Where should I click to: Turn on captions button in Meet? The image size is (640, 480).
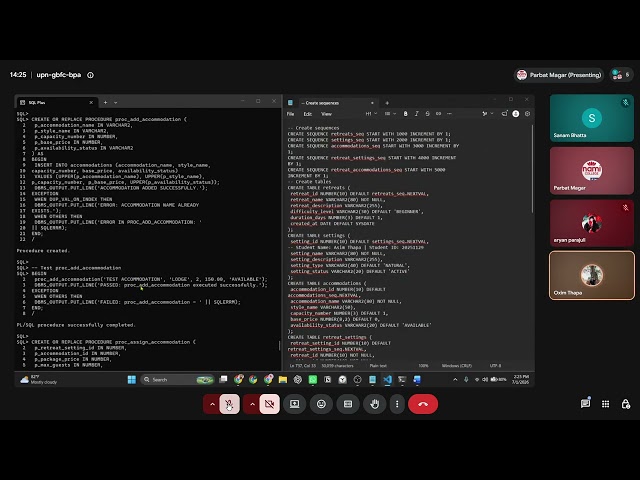[348, 404]
